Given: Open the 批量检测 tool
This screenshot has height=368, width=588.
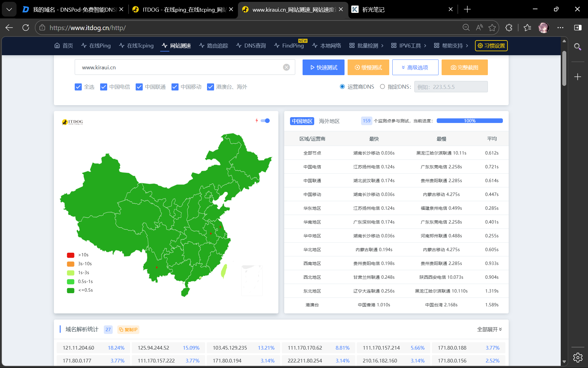Looking at the screenshot, I should pyautogui.click(x=366, y=45).
